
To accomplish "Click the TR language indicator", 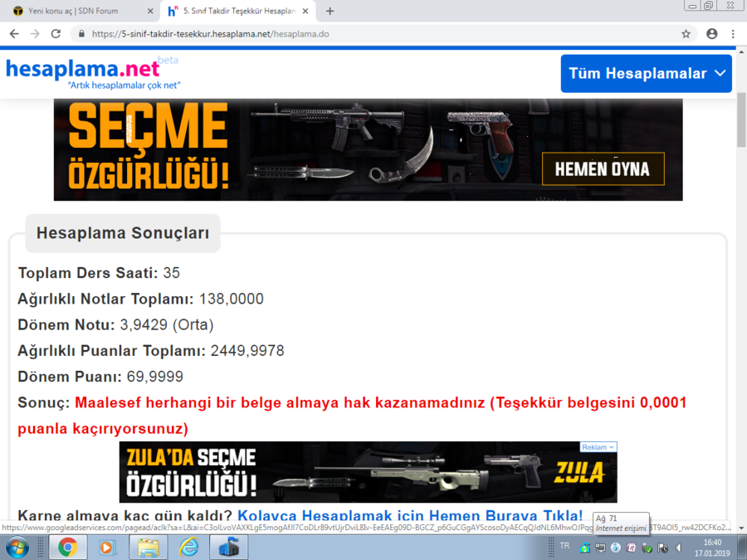I will (564, 546).
